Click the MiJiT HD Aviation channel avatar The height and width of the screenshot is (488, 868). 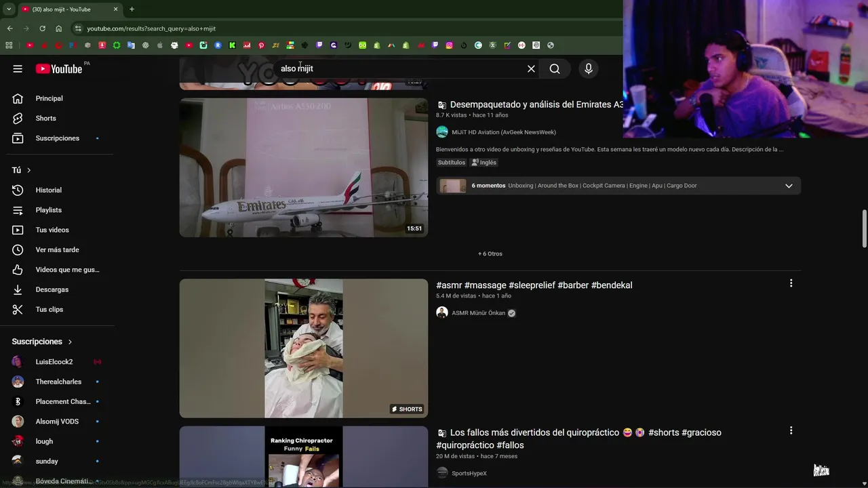(442, 132)
